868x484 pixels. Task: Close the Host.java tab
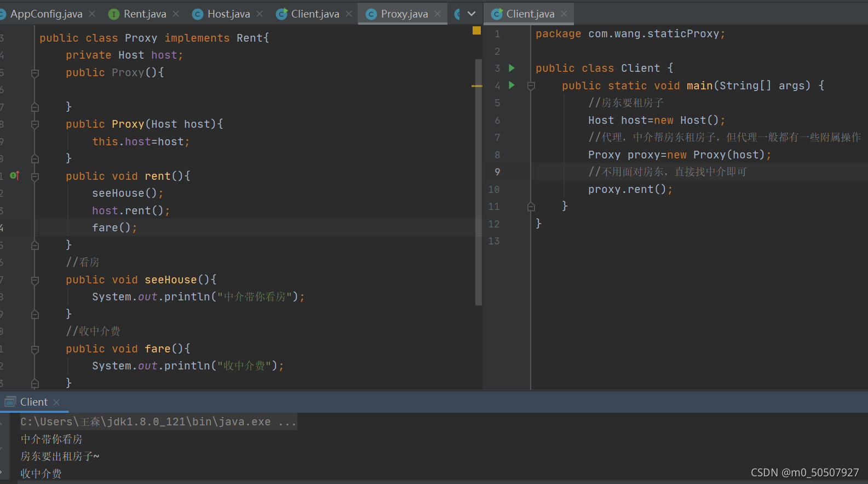point(260,14)
